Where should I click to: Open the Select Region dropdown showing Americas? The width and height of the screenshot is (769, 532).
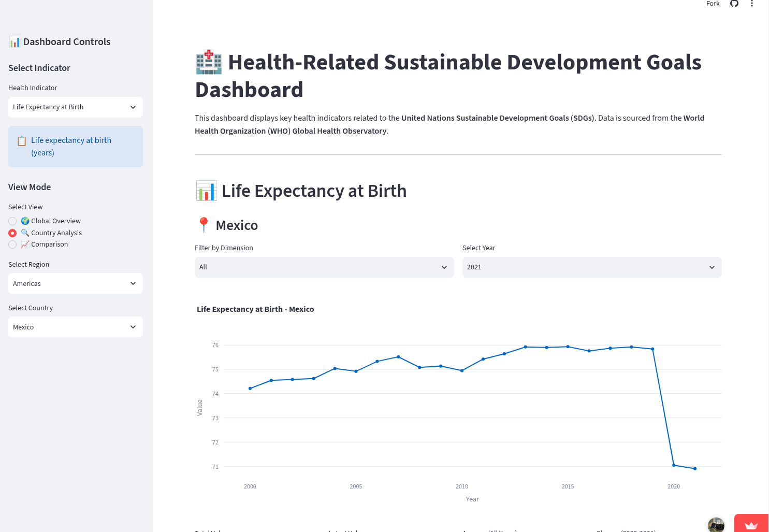click(x=76, y=283)
